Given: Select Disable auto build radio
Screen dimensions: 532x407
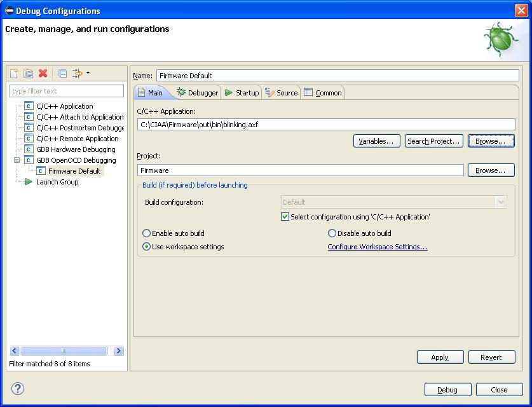Looking at the screenshot, I should tap(332, 233).
